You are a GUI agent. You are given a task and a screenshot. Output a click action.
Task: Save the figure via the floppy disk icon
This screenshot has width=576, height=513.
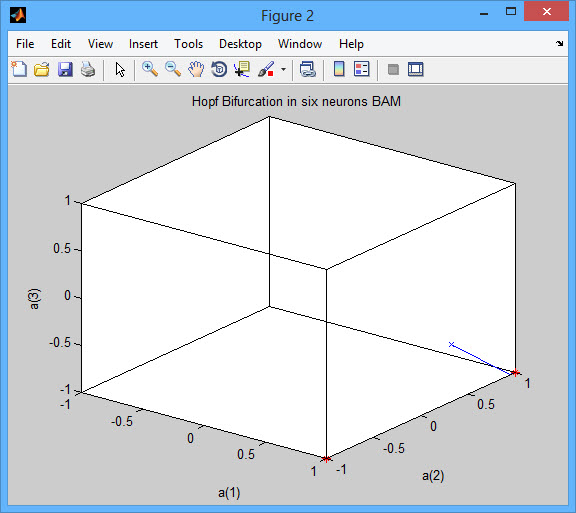pyautogui.click(x=65, y=69)
